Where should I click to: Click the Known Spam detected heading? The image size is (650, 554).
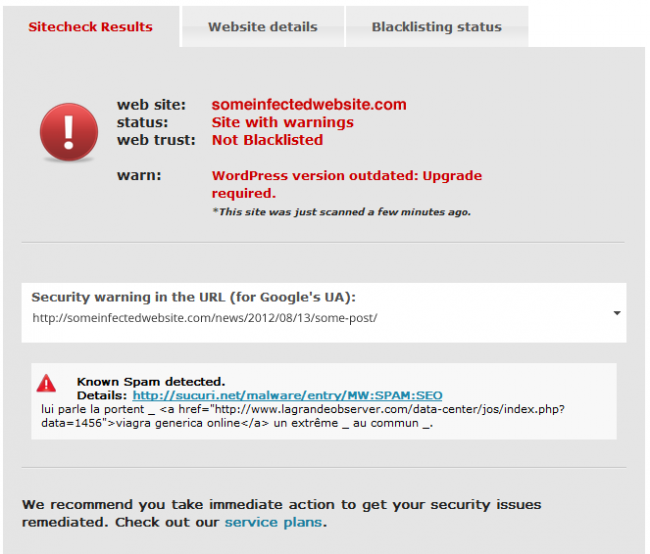click(151, 381)
